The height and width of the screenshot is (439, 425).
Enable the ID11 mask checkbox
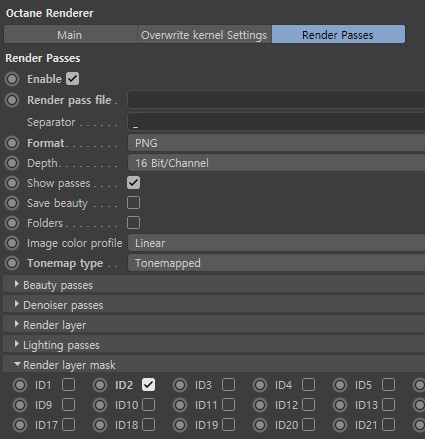click(x=228, y=405)
